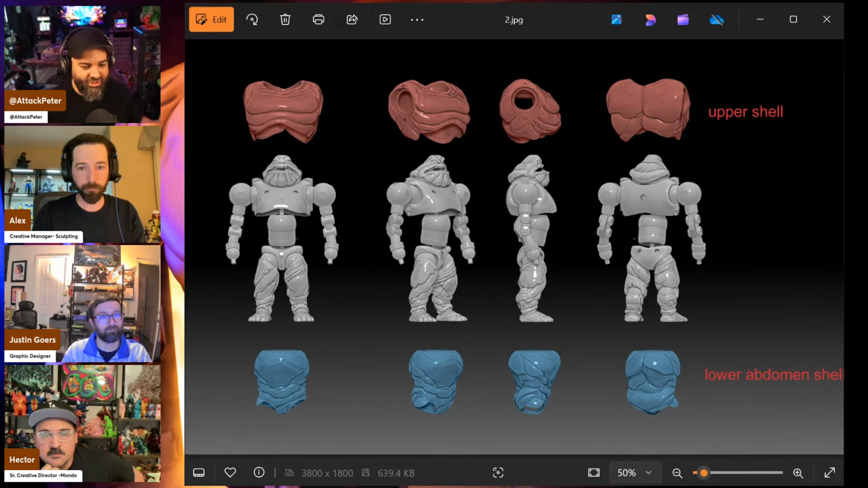
Task: Open the See more three-dots menu
Action: click(417, 20)
